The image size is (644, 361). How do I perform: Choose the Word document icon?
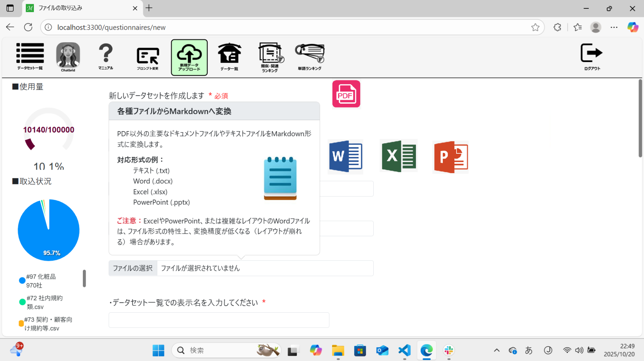click(x=345, y=157)
